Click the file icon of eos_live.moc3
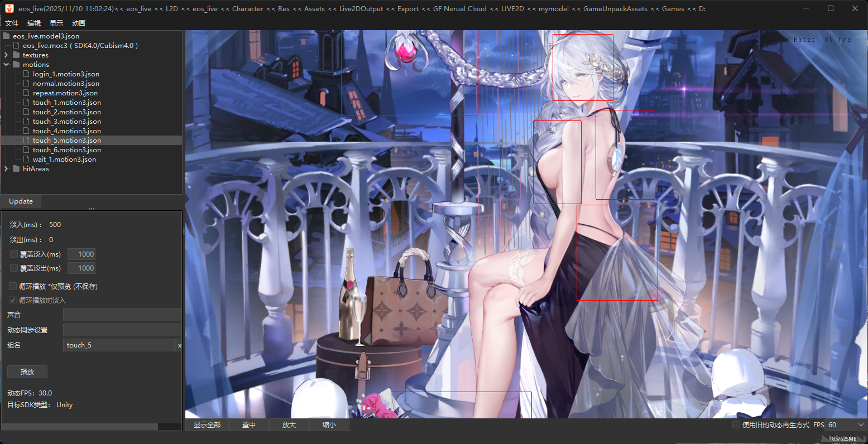This screenshot has height=444, width=868. (17, 45)
